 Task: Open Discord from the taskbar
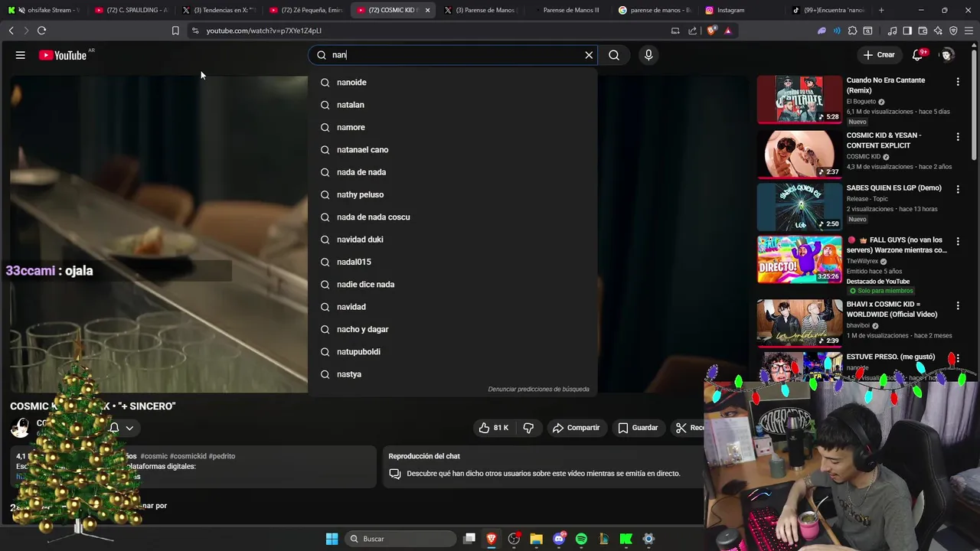pos(559,539)
